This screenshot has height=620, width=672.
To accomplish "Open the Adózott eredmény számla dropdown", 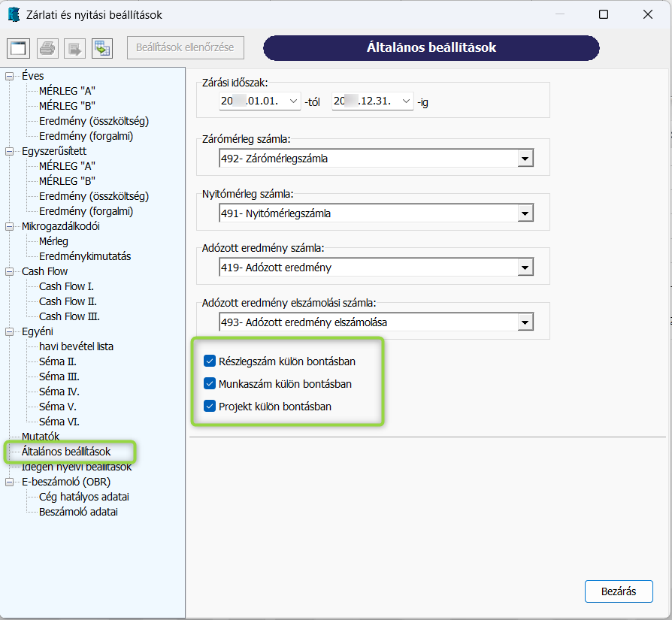I will pos(525,268).
